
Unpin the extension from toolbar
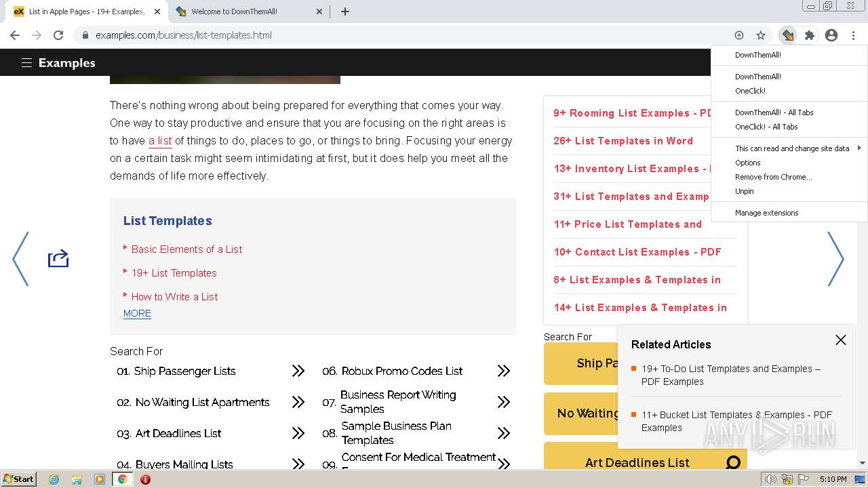(x=745, y=191)
